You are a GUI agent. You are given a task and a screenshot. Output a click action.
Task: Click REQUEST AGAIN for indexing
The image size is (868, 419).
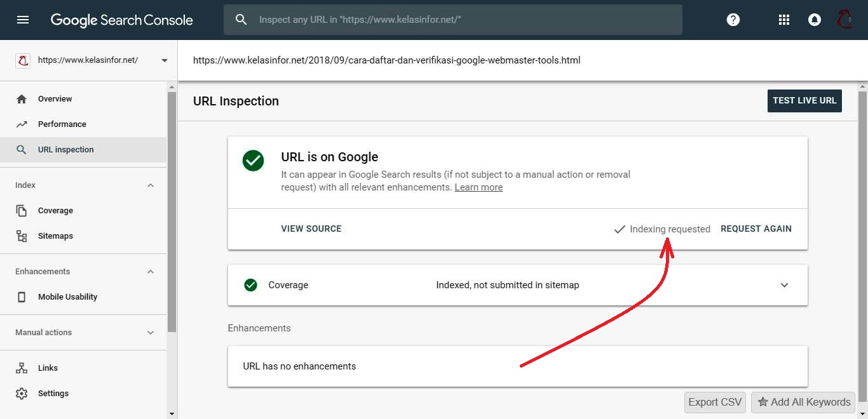click(x=756, y=229)
